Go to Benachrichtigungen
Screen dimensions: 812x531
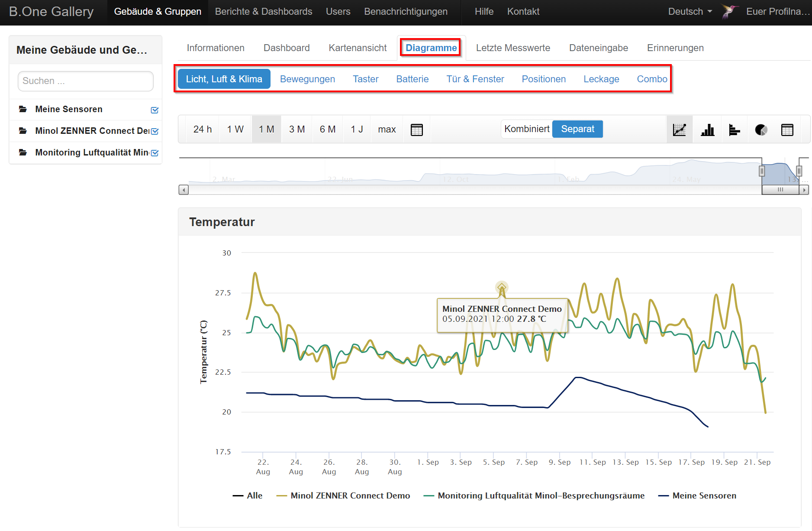[x=406, y=12]
